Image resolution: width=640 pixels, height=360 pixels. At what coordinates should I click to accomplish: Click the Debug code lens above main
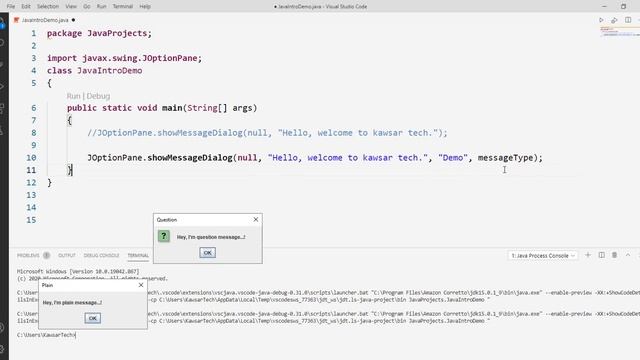coord(98,96)
